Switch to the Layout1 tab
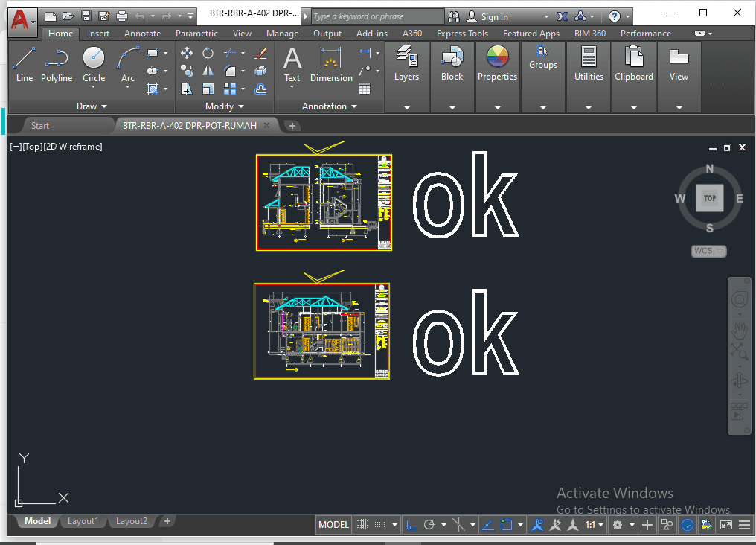 pos(83,521)
